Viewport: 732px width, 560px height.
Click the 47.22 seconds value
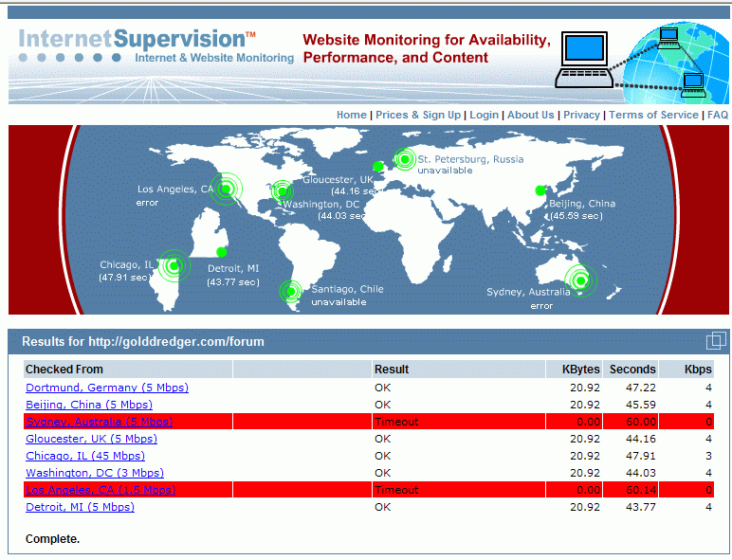pos(641,388)
